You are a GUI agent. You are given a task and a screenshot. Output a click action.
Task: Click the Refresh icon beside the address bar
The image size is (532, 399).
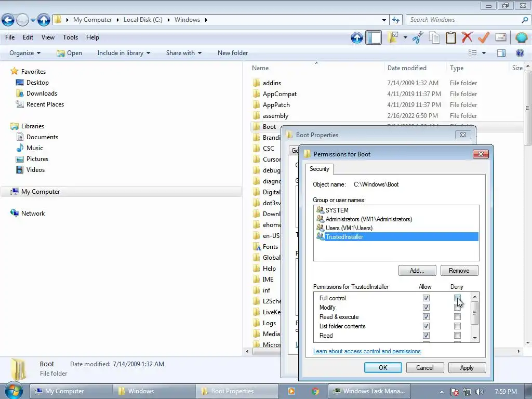point(395,20)
